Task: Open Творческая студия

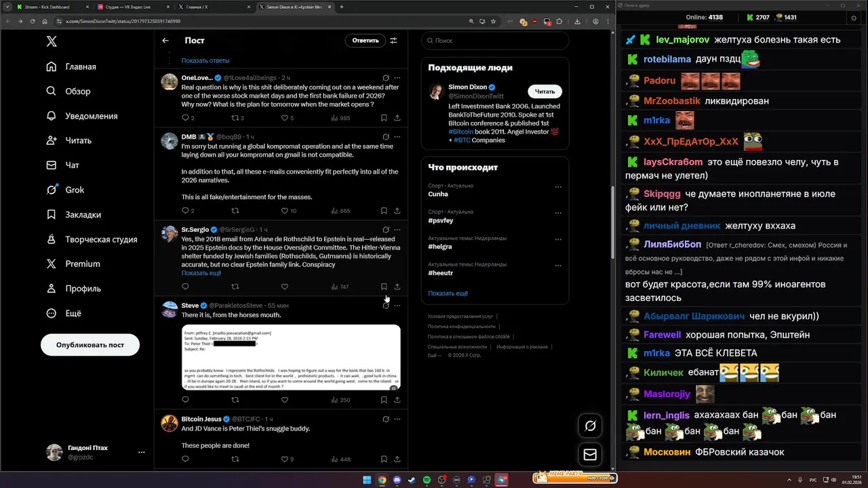Action: click(x=92, y=239)
